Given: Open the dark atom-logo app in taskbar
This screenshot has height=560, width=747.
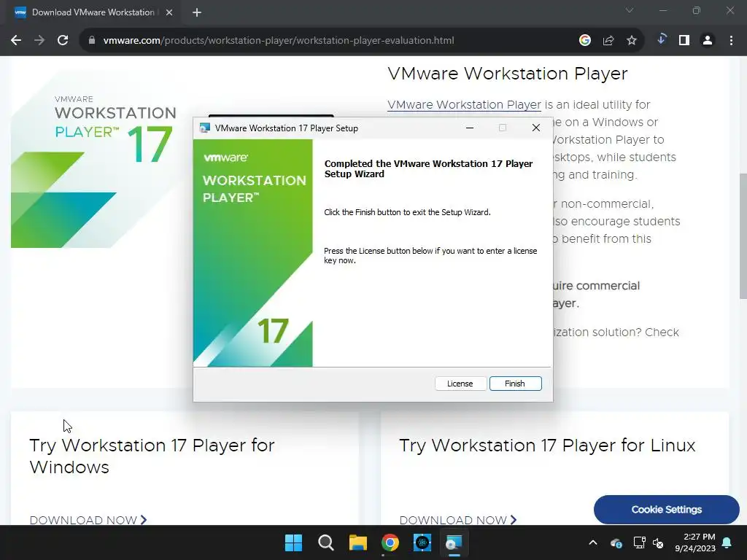Looking at the screenshot, I should pos(422,542).
